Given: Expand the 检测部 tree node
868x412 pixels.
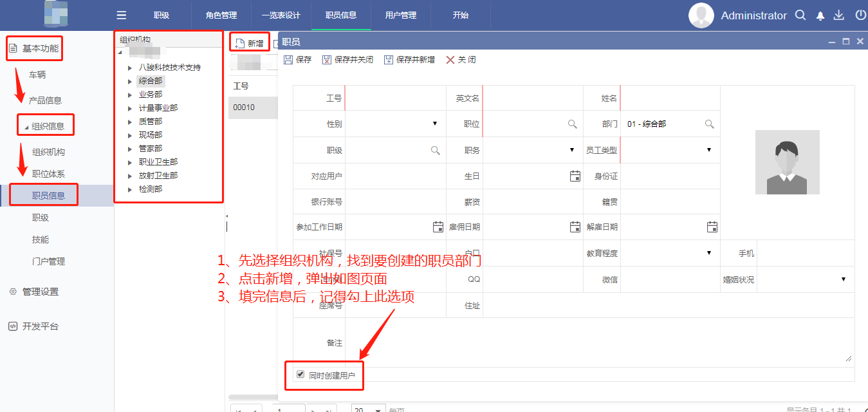Looking at the screenshot, I should coord(130,189).
